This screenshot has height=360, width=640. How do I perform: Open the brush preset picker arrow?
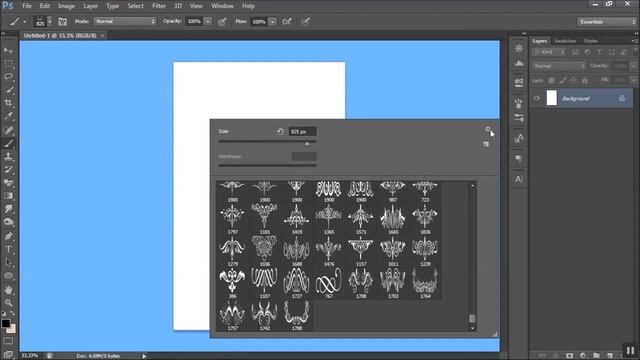(x=50, y=21)
